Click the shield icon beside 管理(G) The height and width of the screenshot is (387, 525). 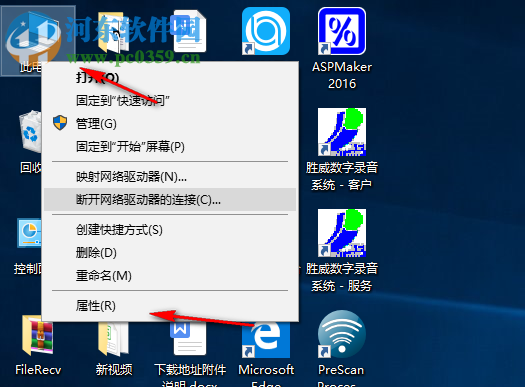[x=60, y=123]
